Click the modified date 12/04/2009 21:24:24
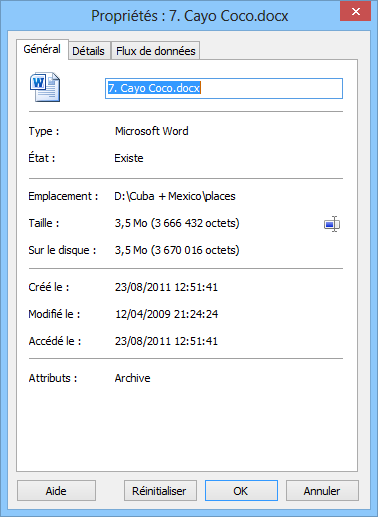 (167, 314)
